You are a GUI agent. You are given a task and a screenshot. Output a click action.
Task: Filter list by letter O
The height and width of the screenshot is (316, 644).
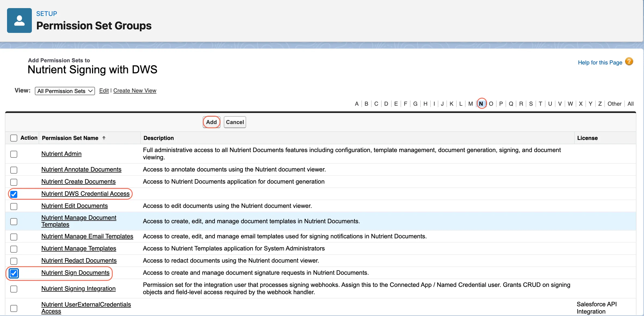491,104
